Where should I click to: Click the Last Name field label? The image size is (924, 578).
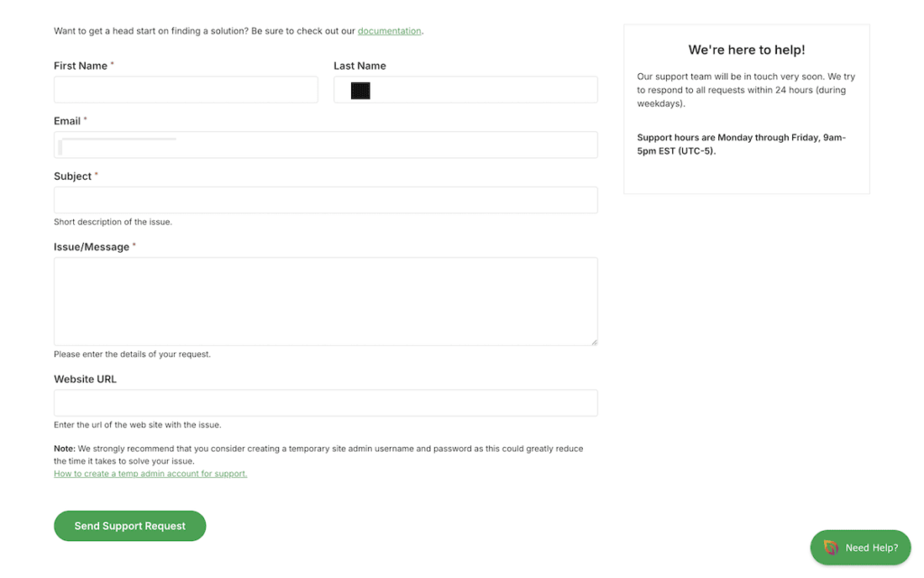click(x=359, y=66)
